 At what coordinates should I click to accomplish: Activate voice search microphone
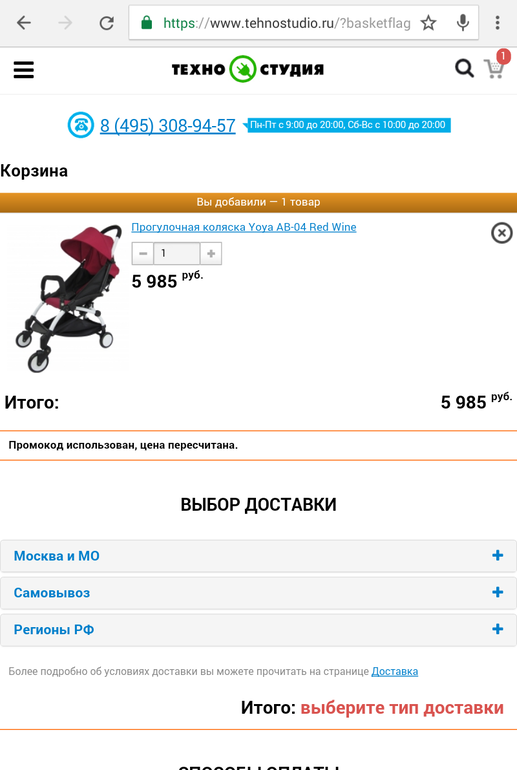click(x=463, y=23)
